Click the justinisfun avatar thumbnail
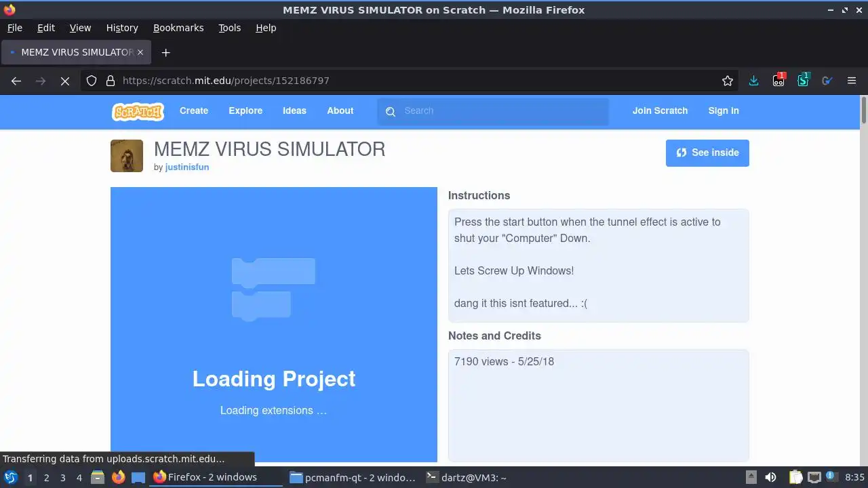Viewport: 868px width, 488px height. click(127, 156)
